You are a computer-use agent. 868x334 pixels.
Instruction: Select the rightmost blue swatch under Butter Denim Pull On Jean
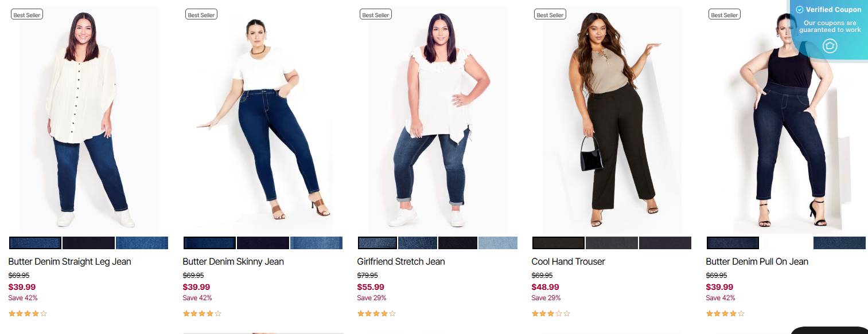coord(839,243)
